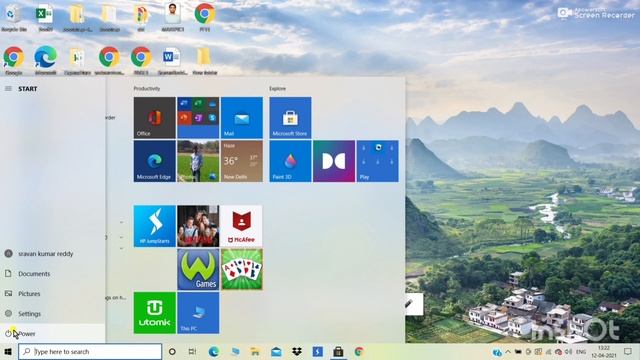The image size is (640, 360).
Task: Select the Recycle Bin desktop icon
Action: (13, 17)
